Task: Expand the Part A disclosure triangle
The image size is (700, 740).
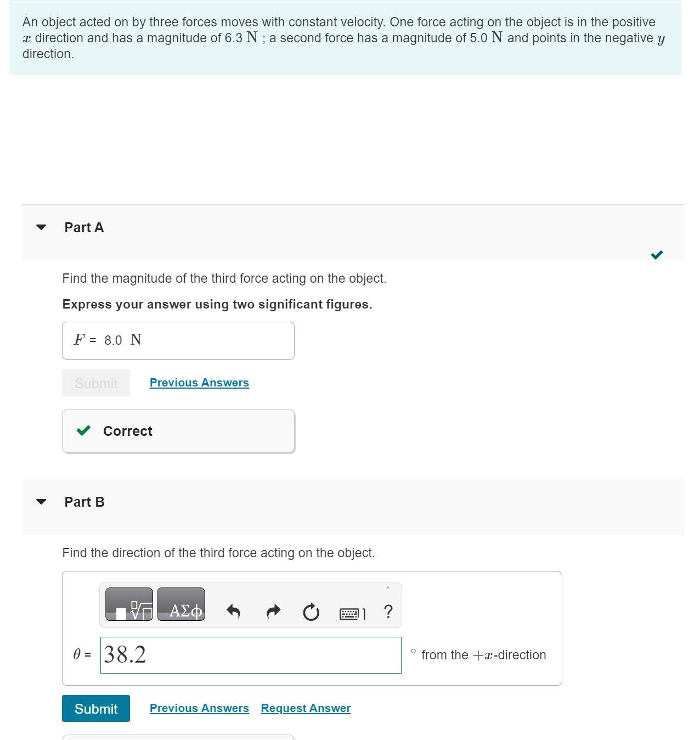Action: 41,226
